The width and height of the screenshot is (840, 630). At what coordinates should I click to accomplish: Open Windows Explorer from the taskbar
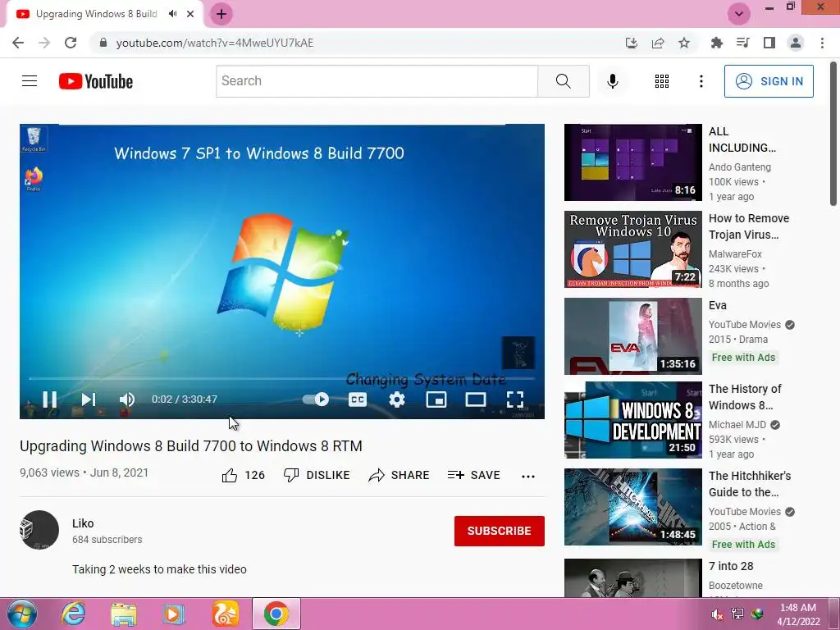tap(124, 614)
